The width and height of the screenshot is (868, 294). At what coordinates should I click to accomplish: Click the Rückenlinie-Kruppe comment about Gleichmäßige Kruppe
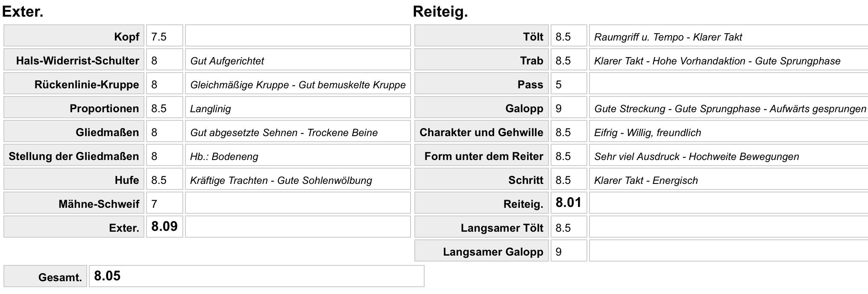click(x=298, y=84)
